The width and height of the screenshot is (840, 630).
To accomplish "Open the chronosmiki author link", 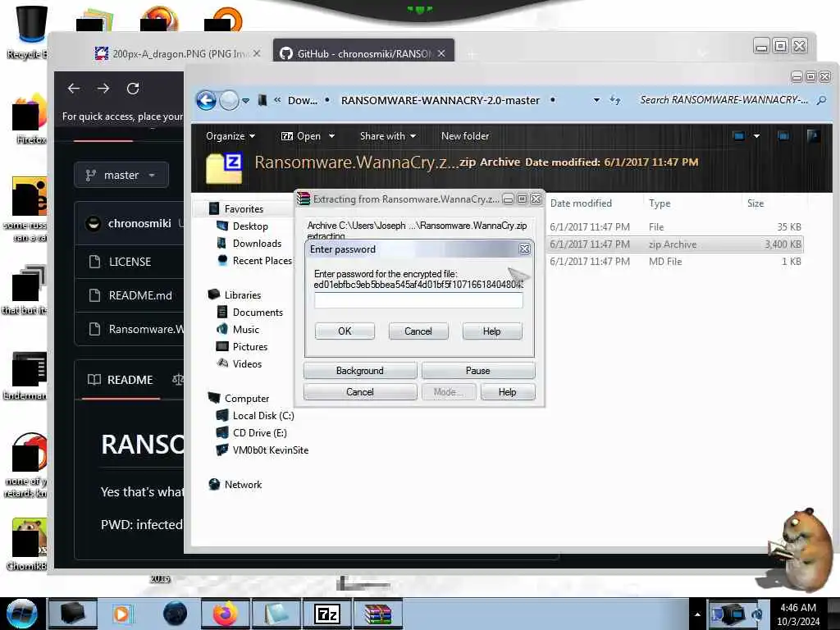I will click(x=139, y=223).
